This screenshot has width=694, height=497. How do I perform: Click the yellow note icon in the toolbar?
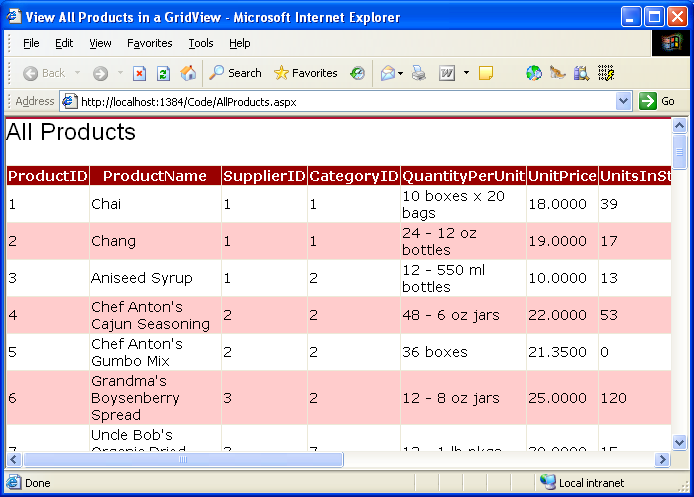coord(486,73)
